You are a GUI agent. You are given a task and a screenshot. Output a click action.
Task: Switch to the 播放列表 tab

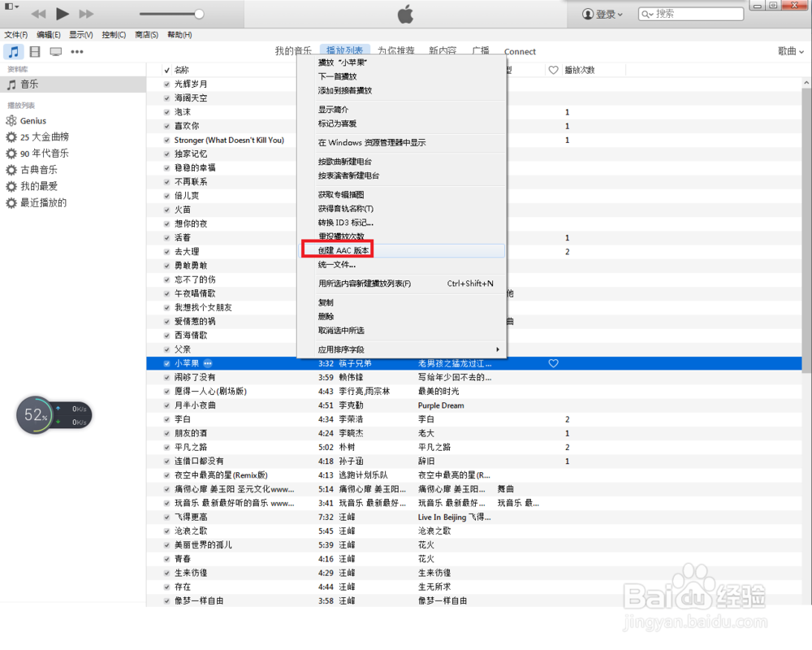(345, 50)
